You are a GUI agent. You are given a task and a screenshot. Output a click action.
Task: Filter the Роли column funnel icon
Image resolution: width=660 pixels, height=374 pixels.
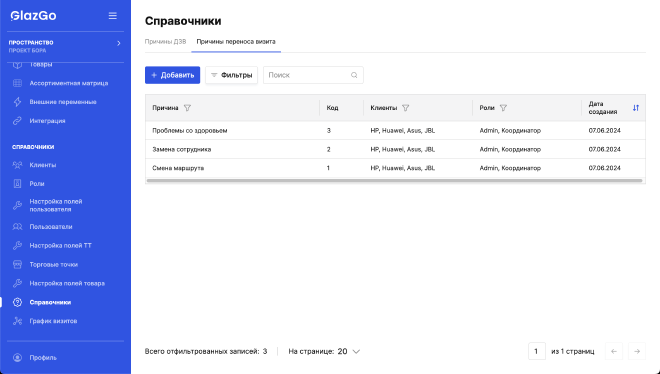pos(503,108)
